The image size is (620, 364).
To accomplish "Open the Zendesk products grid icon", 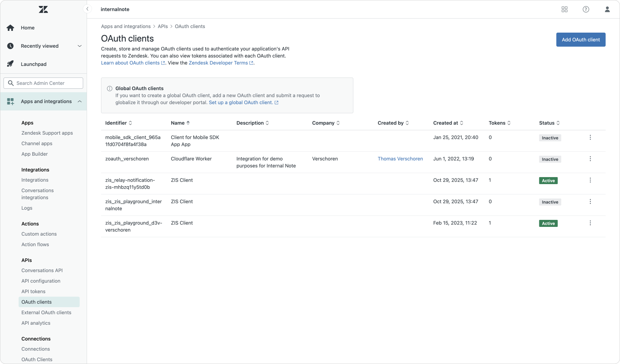I will click(565, 9).
